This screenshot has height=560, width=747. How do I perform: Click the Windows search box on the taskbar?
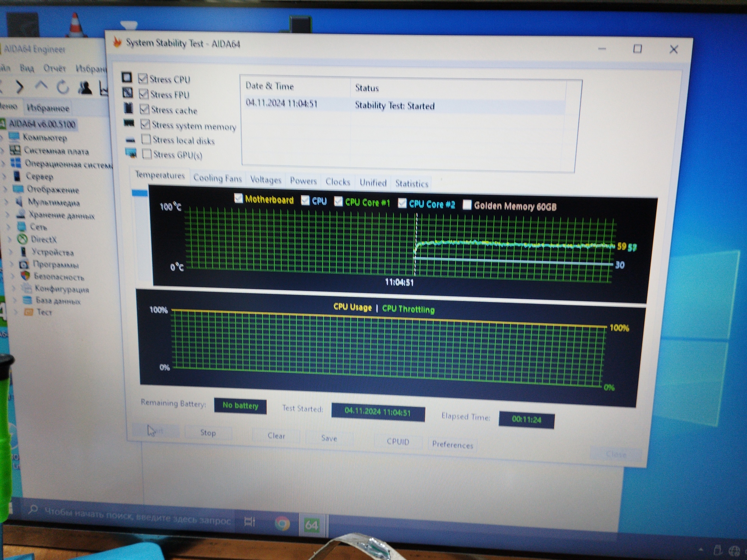coord(130,516)
